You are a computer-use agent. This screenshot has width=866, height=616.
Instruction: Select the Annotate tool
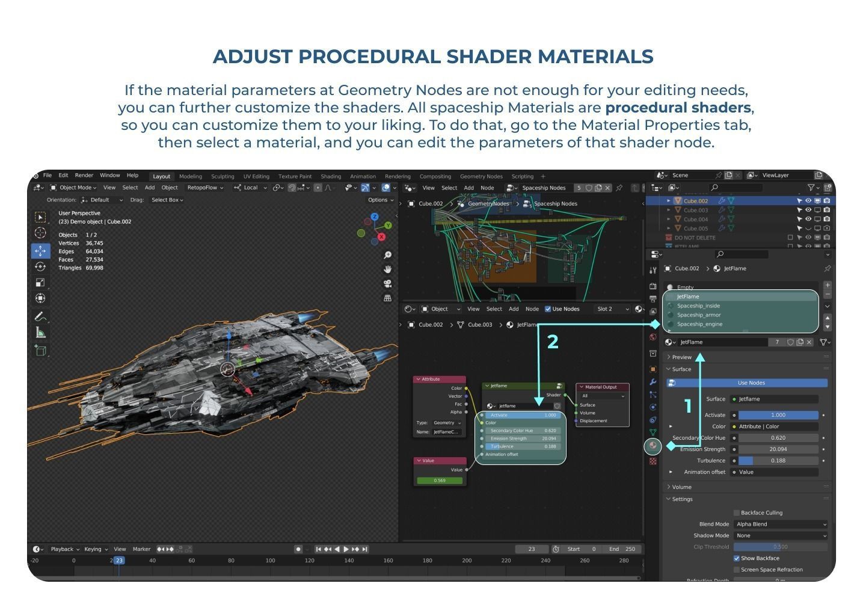tap(40, 316)
